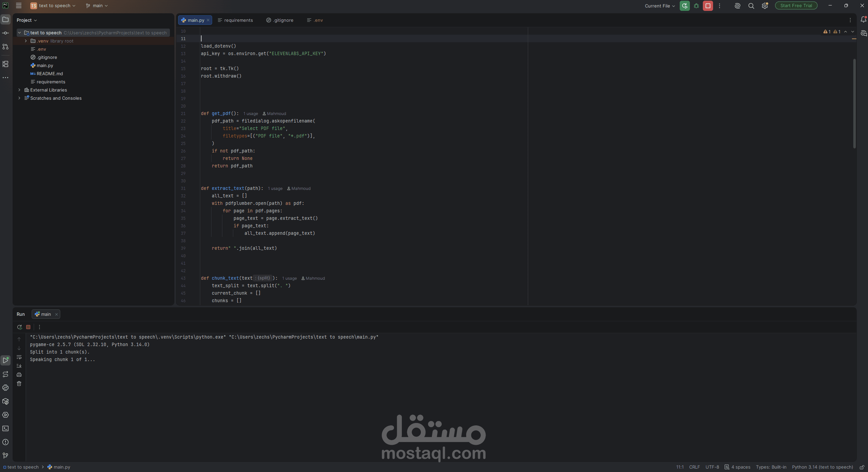Open the Run tool window button
Viewport: 868px width, 472px height.
(5, 360)
